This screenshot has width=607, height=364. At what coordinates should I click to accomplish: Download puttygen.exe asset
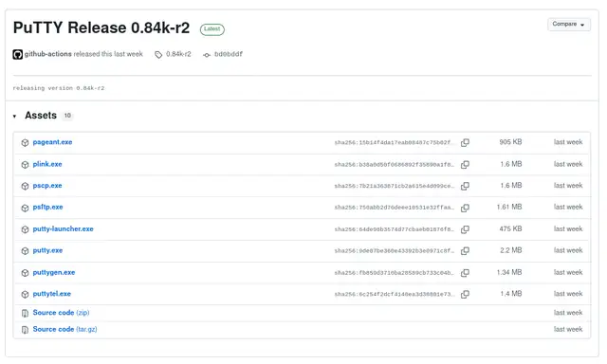click(54, 273)
